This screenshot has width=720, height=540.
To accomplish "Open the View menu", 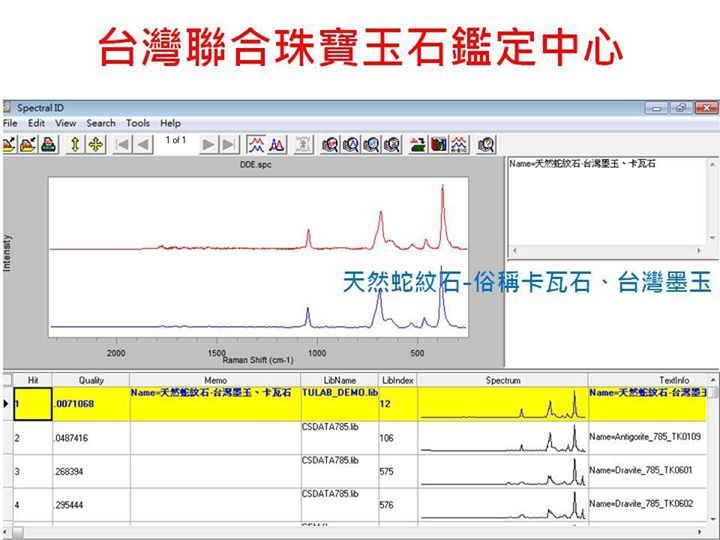I will point(66,123).
